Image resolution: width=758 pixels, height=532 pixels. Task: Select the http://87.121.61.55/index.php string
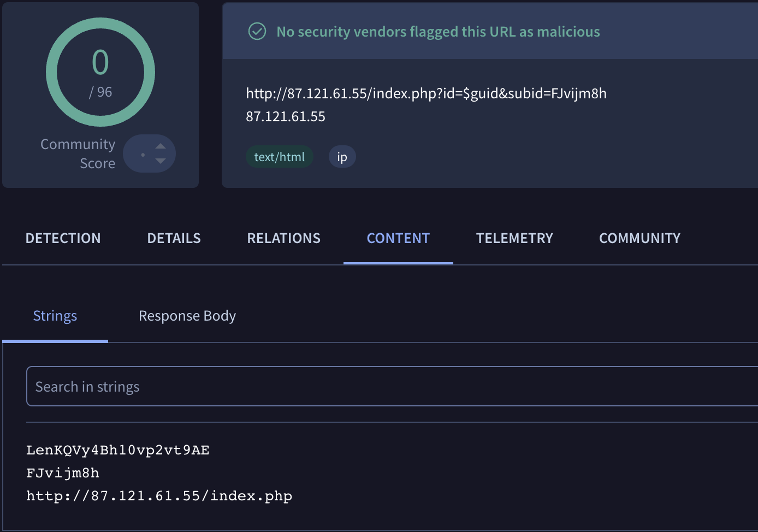(x=159, y=496)
